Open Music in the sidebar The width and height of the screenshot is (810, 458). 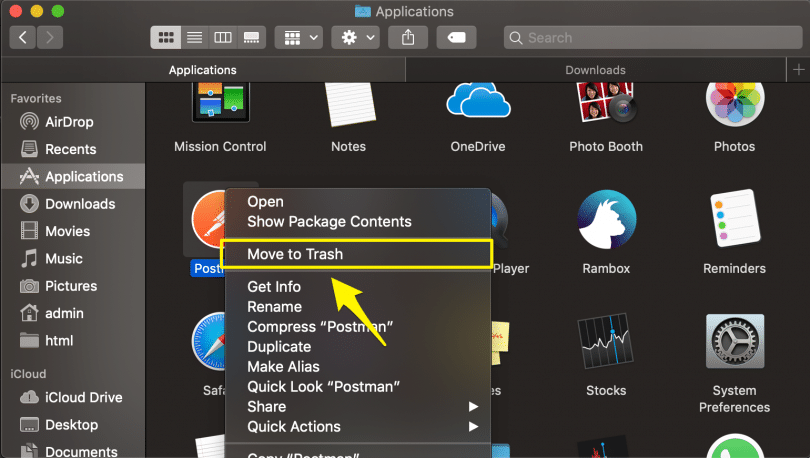pyautogui.click(x=72, y=259)
